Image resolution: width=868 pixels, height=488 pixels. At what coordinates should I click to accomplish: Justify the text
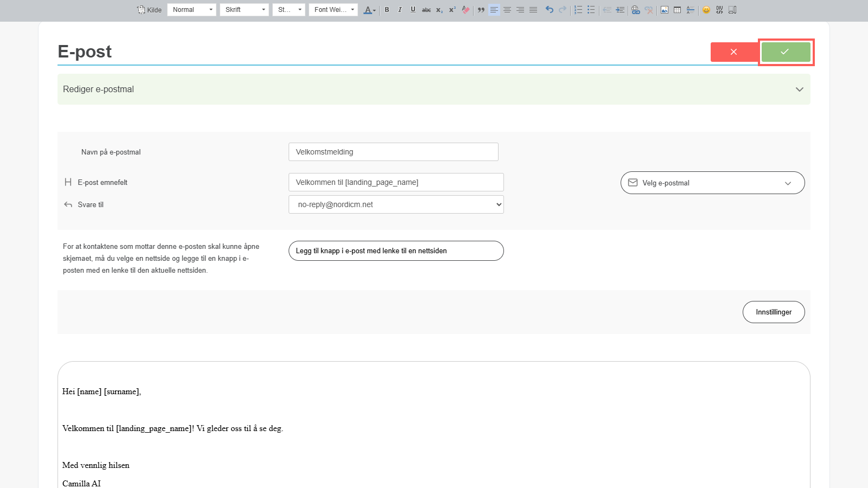533,10
